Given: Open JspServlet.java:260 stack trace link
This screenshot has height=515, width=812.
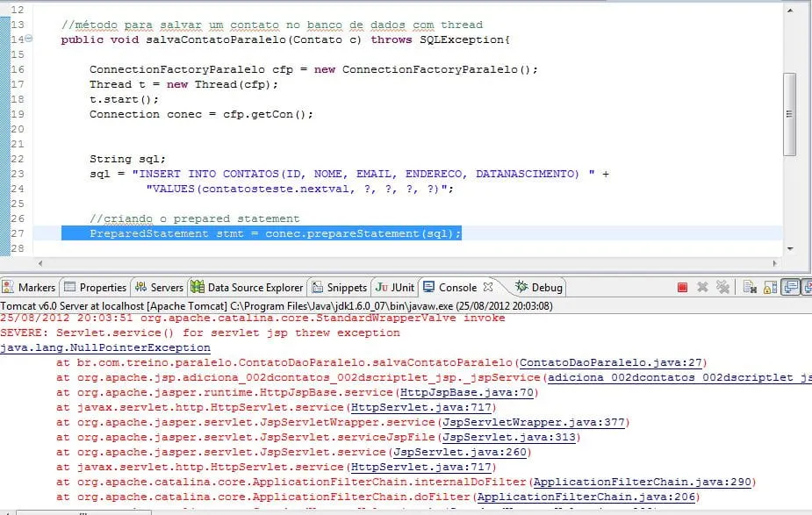Looking at the screenshot, I should coord(460,453).
